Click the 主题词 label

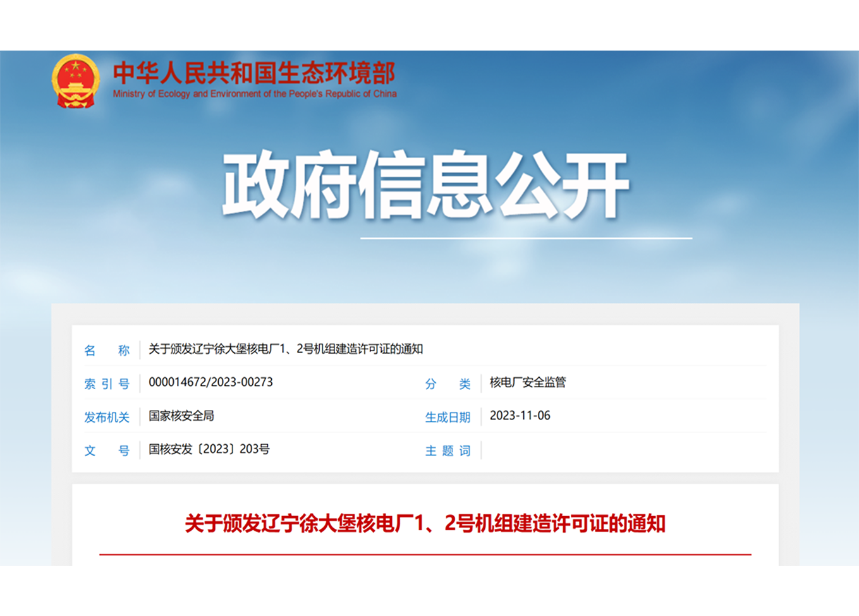pyautogui.click(x=448, y=450)
